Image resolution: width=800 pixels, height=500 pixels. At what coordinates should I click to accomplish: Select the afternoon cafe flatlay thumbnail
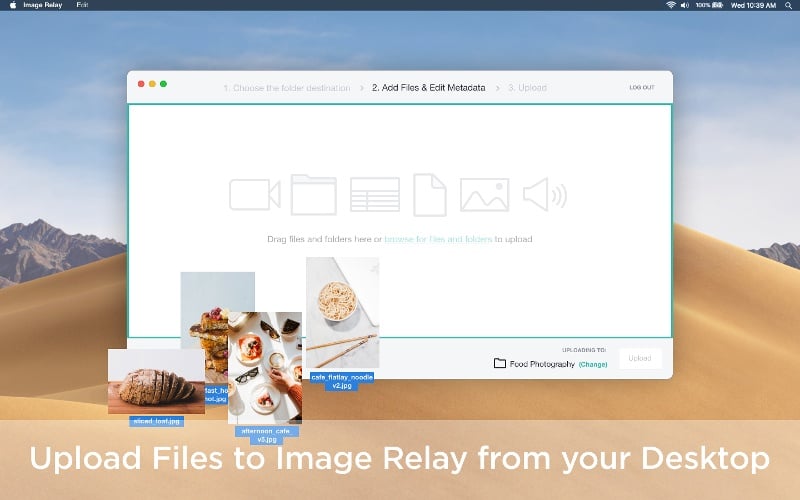tap(265, 368)
